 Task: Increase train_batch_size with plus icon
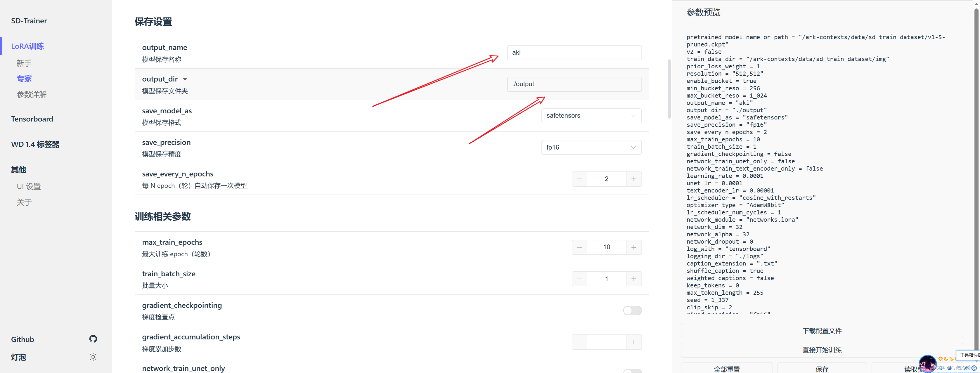(634, 279)
